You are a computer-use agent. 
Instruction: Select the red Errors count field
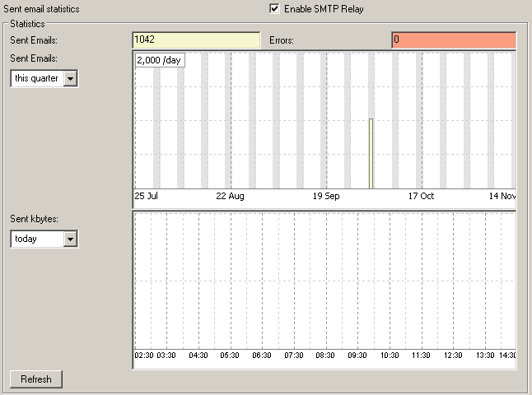pyautogui.click(x=453, y=39)
